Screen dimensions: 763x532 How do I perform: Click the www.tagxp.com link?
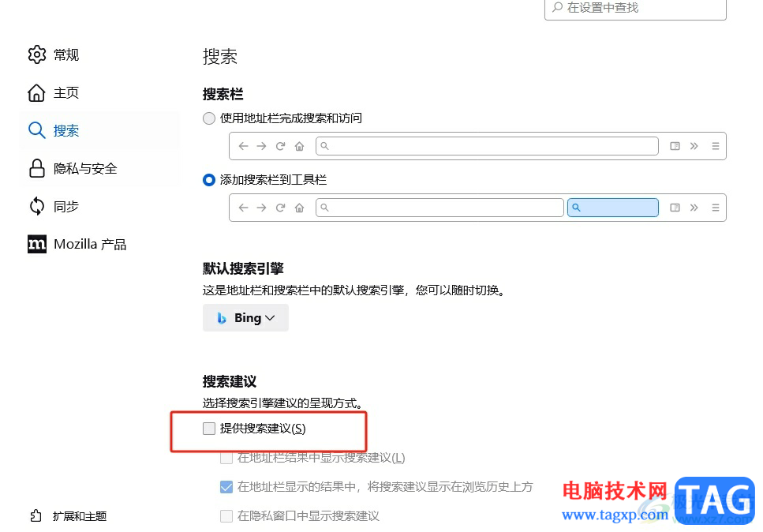(614, 513)
